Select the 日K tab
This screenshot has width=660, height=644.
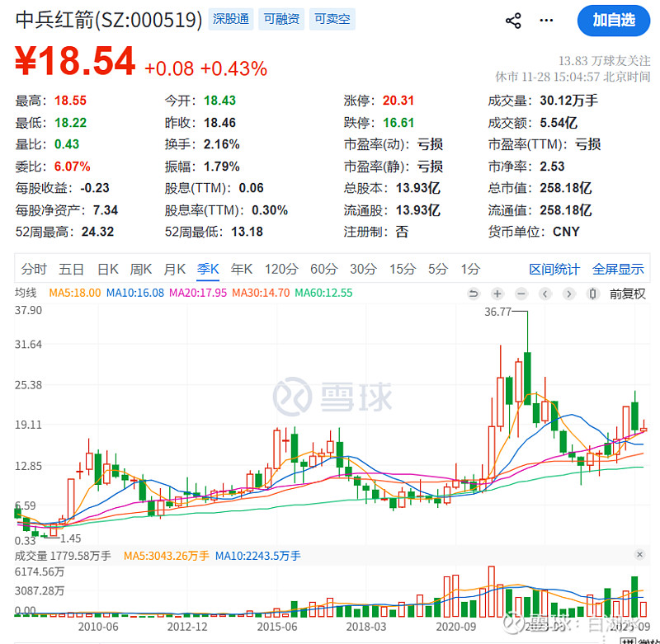[x=108, y=269]
